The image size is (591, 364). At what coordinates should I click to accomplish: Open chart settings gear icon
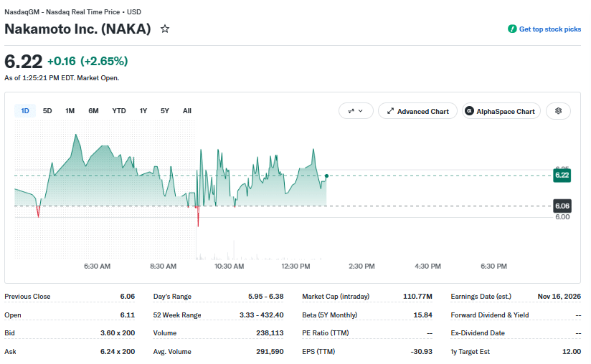point(558,111)
